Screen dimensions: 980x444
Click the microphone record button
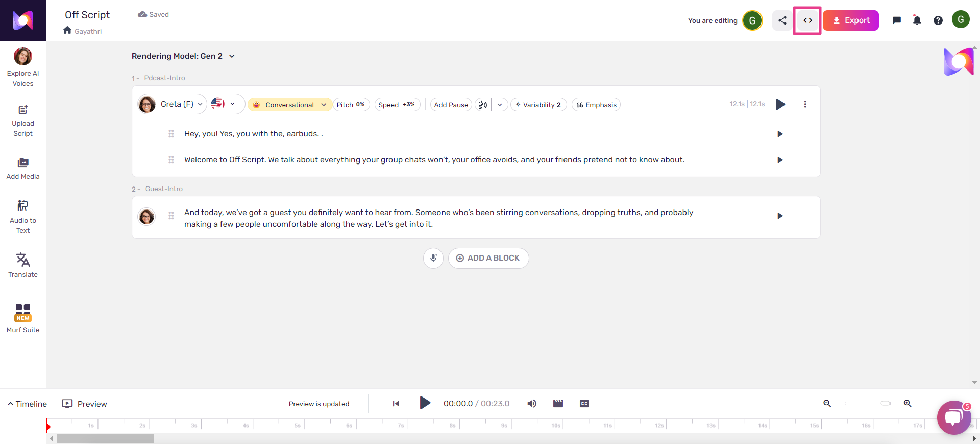(x=433, y=258)
